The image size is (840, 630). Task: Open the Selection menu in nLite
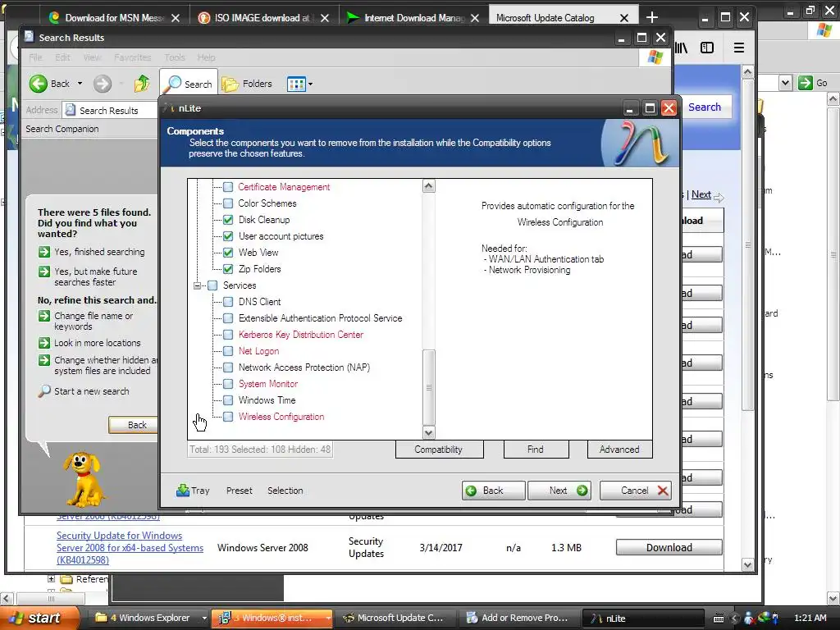pyautogui.click(x=285, y=491)
